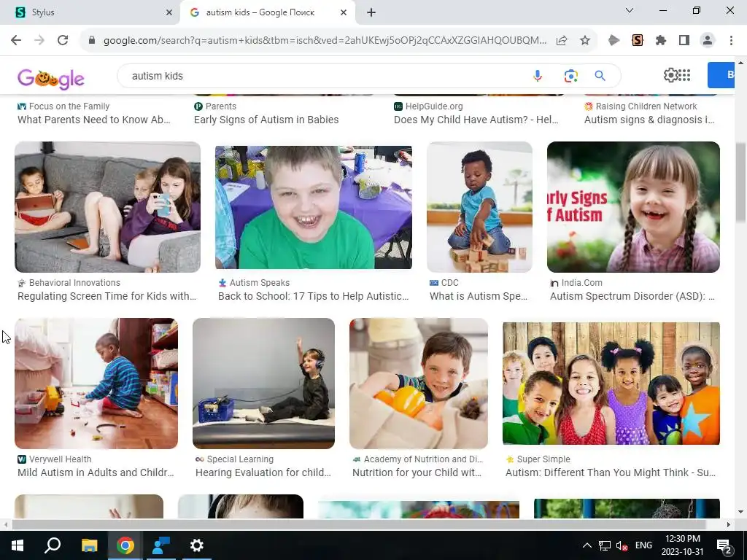Share this page from address bar
Viewport: 747px width, 560px height.
pyautogui.click(x=562, y=41)
